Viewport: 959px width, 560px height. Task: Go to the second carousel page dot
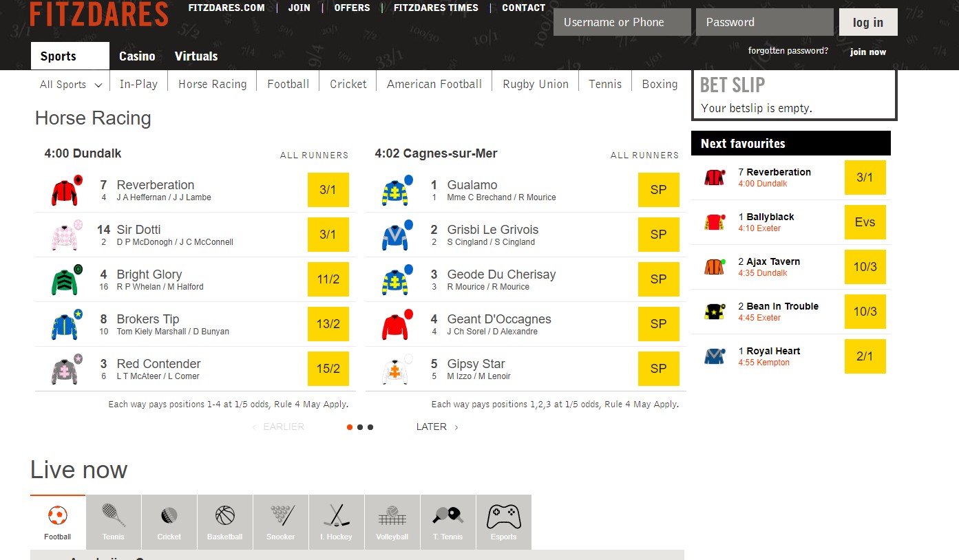coord(360,427)
